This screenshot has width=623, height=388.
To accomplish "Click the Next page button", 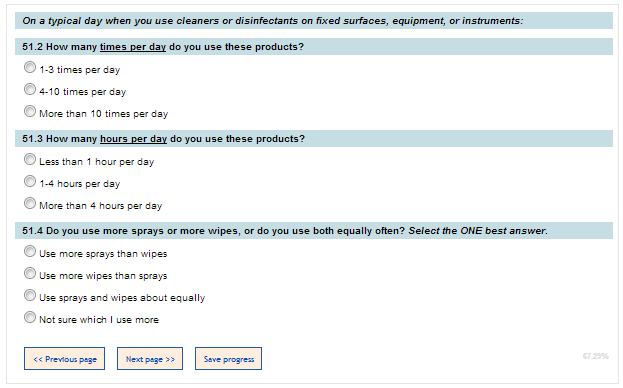I will point(150,359).
